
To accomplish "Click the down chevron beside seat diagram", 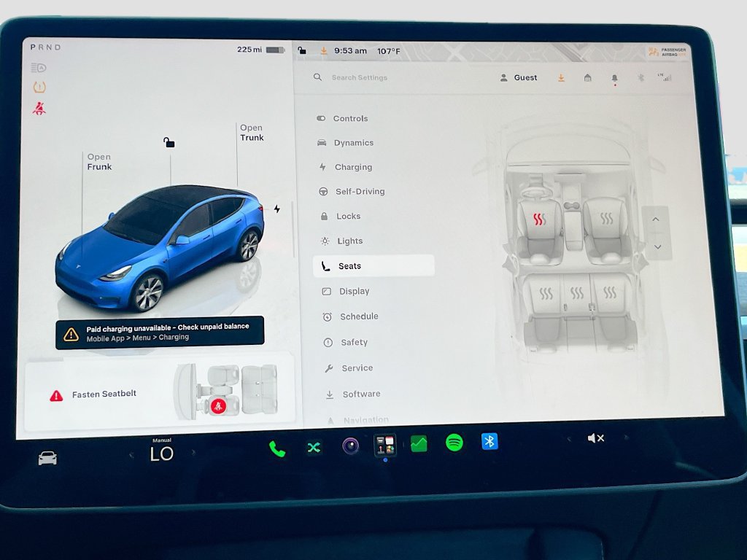I will (657, 246).
